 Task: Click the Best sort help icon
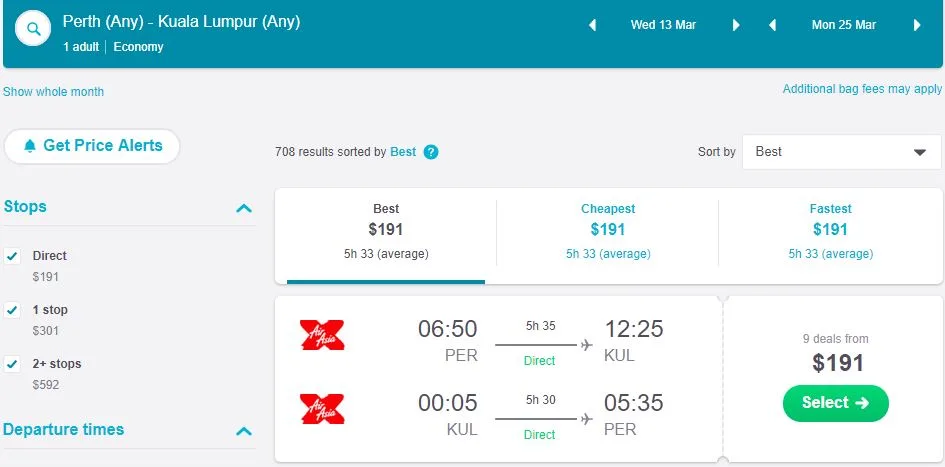pyautogui.click(x=431, y=152)
